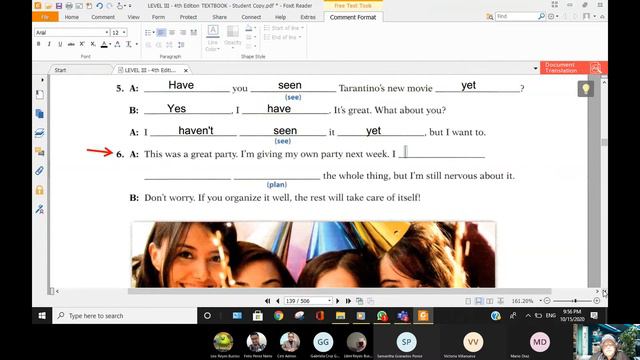The width and height of the screenshot is (640, 360).
Task: Open the Comments panel icon in sidebar
Action: coord(40,152)
